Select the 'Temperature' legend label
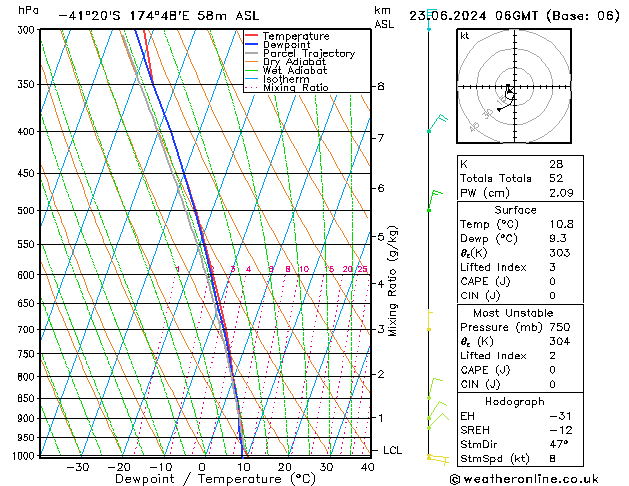 [296, 36]
